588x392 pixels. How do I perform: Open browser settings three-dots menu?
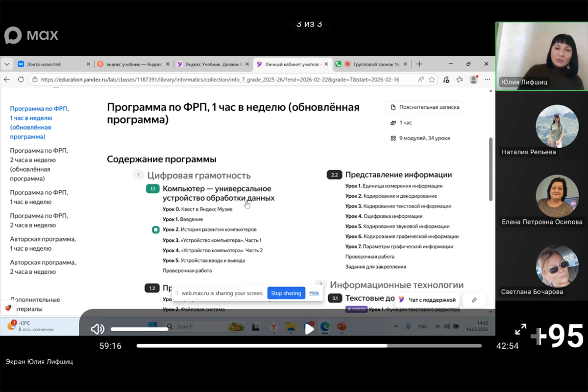[487, 79]
